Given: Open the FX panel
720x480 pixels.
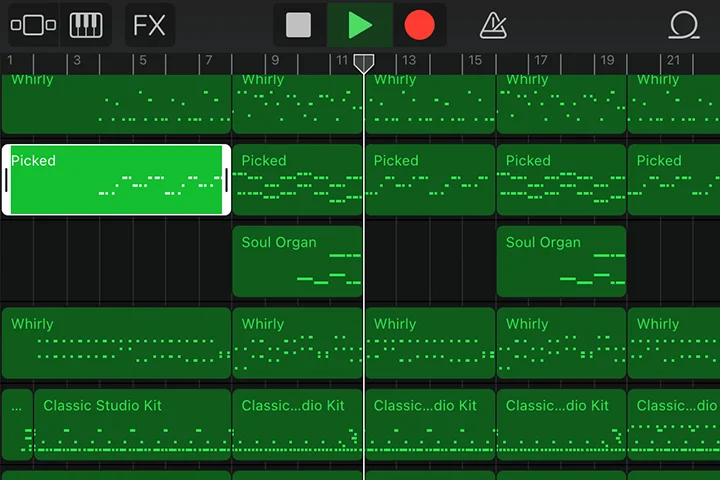Looking at the screenshot, I should pos(150,25).
